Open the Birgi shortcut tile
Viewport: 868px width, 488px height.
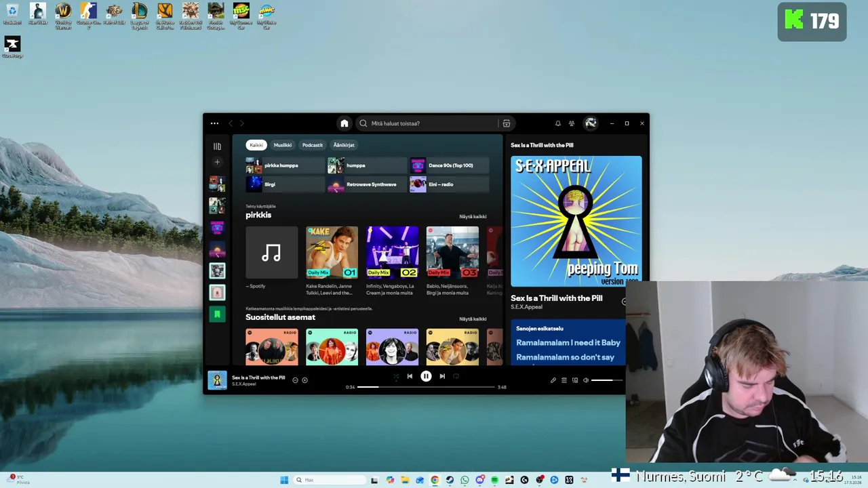coord(285,184)
